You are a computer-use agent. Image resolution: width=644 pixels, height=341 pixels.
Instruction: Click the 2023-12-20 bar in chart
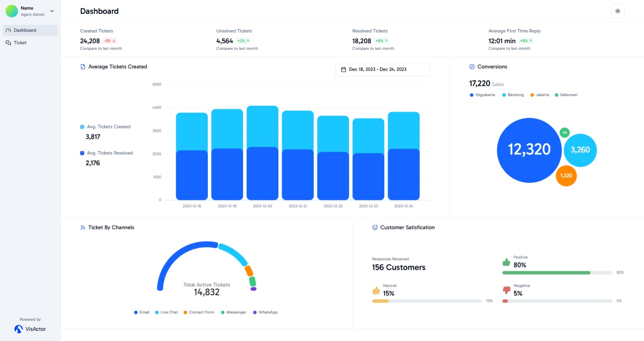pos(262,153)
